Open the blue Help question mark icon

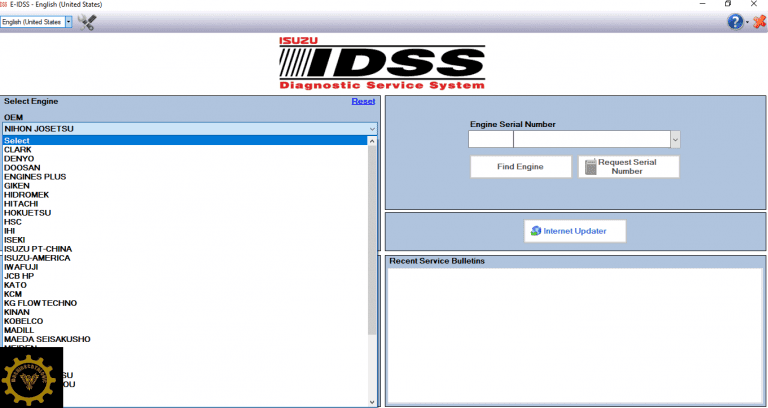(735, 22)
